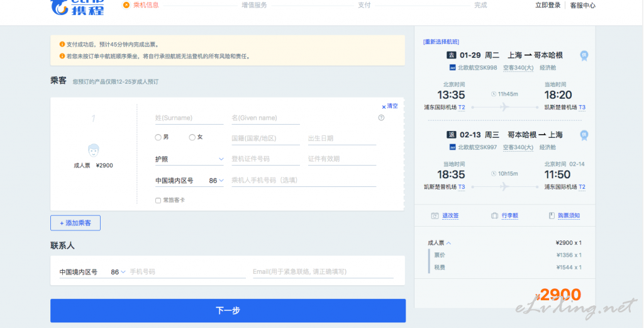This screenshot has height=328, width=644.
Task: Click the orange 乘机信息 step icon
Action: pos(126,5)
